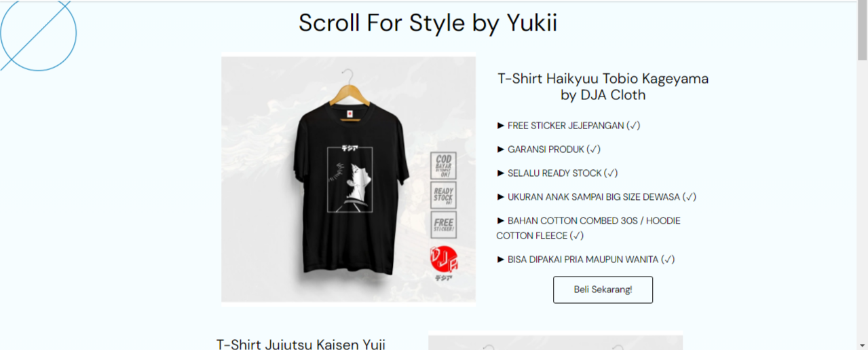Click the COD badge on product image
Viewport: 868px width, 350px height.
[444, 166]
